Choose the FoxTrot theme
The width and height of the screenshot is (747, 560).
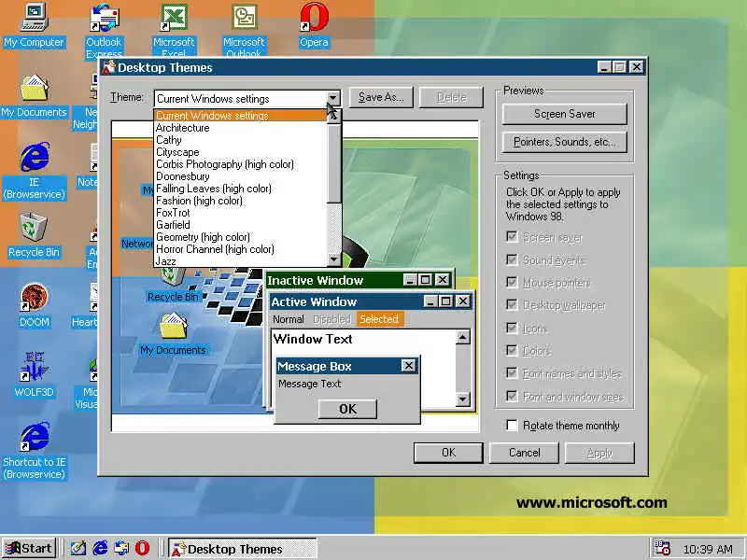coord(241,213)
